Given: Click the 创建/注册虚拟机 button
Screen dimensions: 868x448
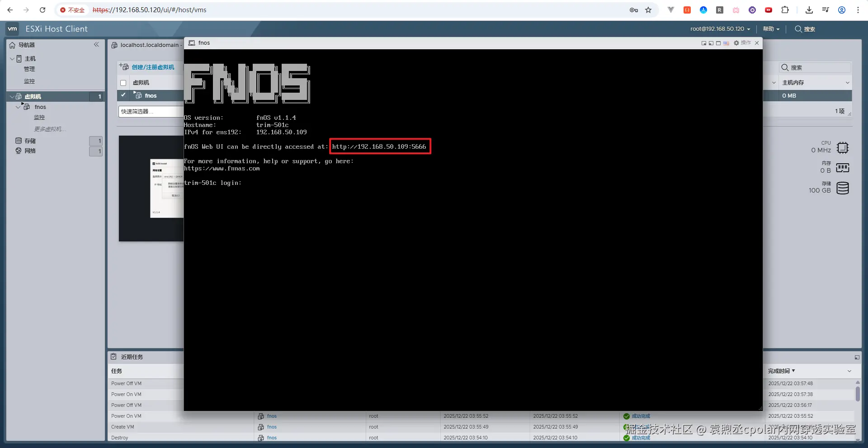Looking at the screenshot, I should click(147, 67).
